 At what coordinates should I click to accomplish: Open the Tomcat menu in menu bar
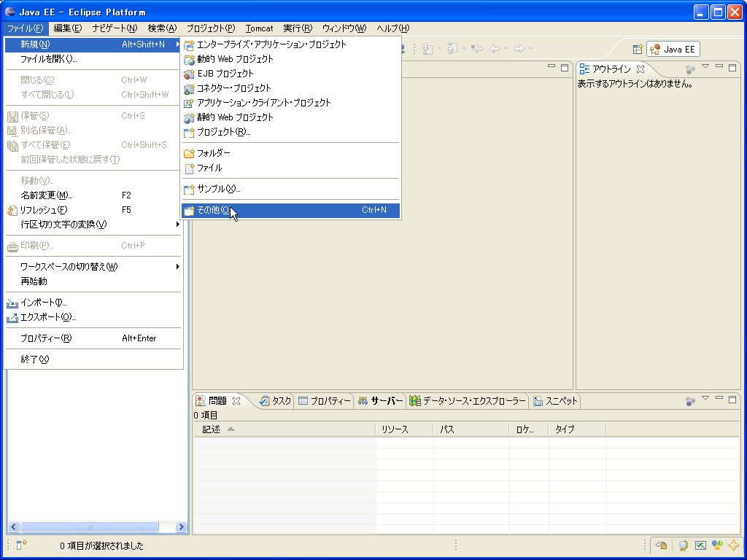(259, 28)
